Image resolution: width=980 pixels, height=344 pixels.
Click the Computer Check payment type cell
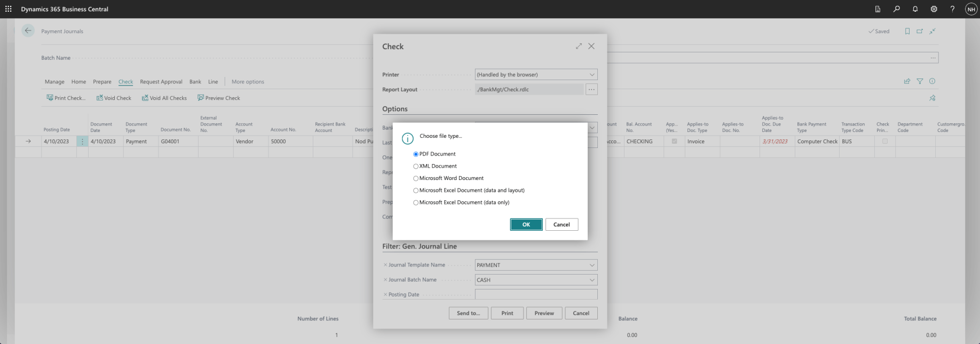(x=817, y=142)
